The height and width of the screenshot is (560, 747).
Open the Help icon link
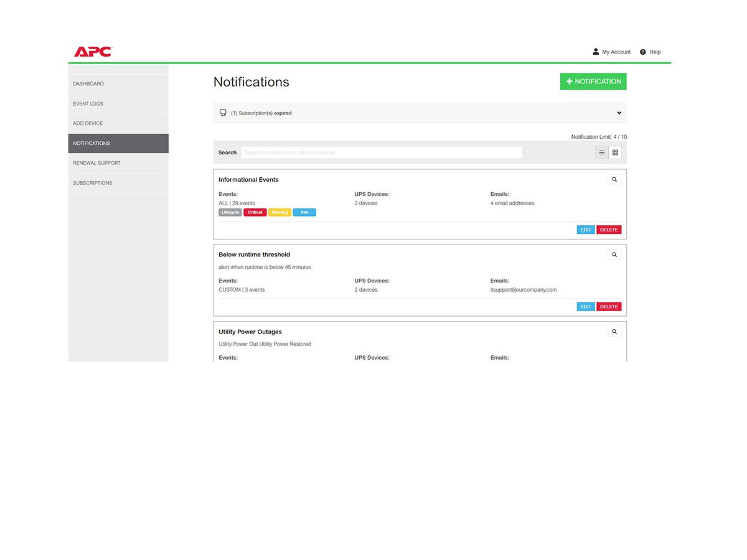point(643,52)
